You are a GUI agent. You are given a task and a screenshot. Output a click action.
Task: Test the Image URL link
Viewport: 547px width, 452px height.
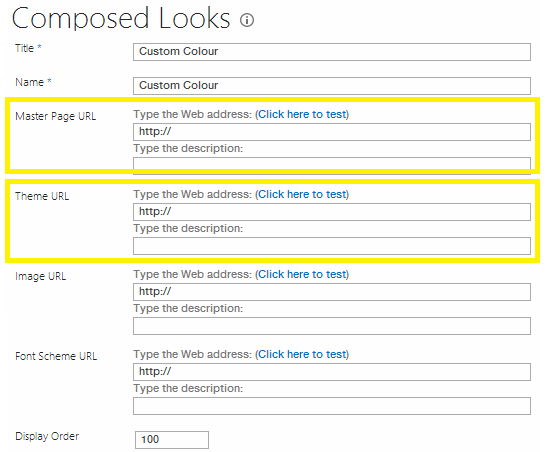[302, 274]
